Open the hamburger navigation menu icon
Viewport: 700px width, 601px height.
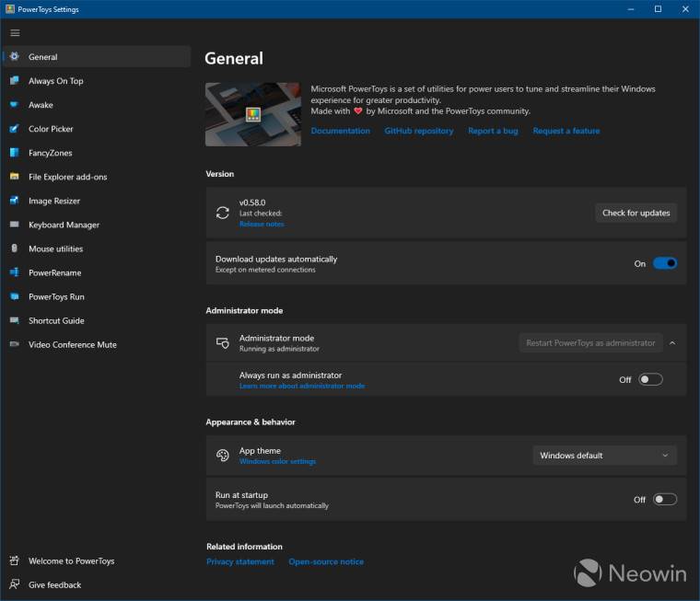point(15,33)
